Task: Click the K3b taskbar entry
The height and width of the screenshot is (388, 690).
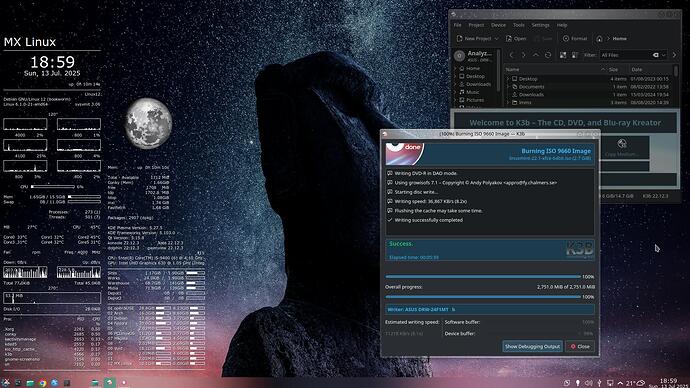Action: click(x=109, y=383)
